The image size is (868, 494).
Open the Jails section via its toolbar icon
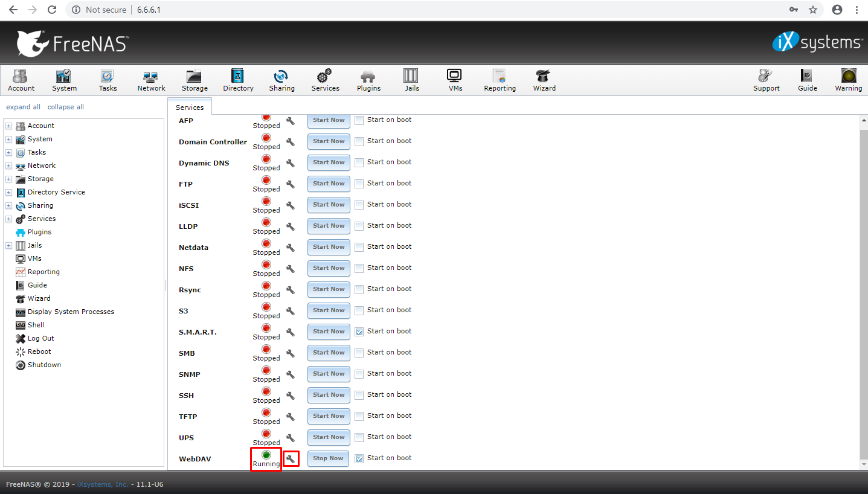[411, 79]
